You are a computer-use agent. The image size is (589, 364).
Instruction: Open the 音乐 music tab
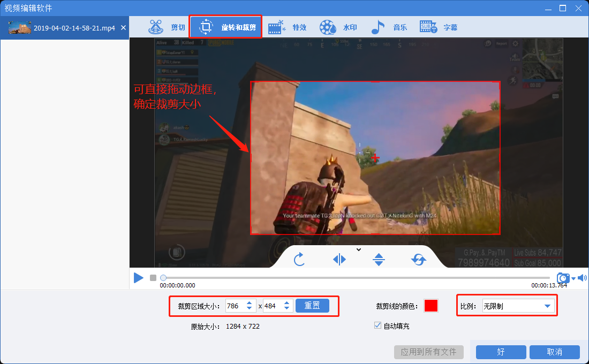(x=389, y=27)
